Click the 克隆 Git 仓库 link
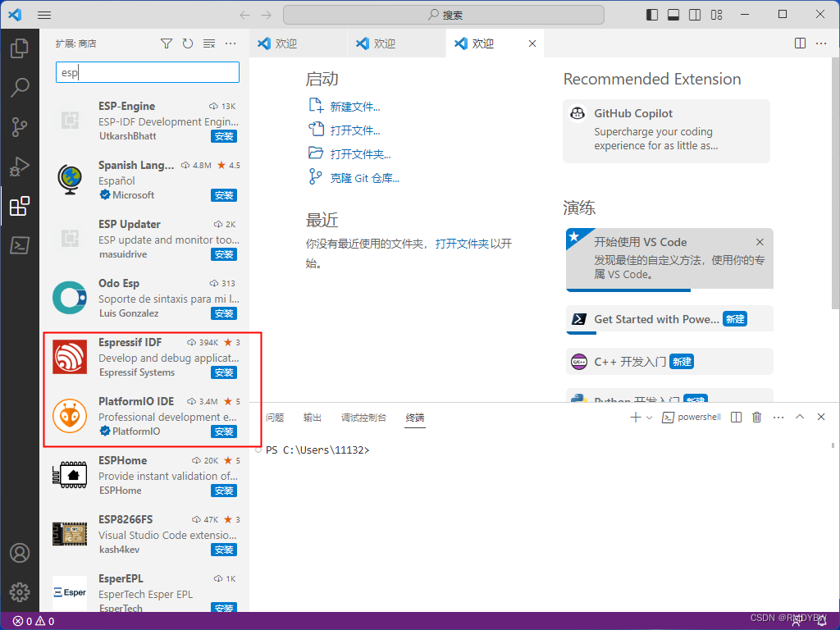This screenshot has width=840, height=630. tap(364, 178)
